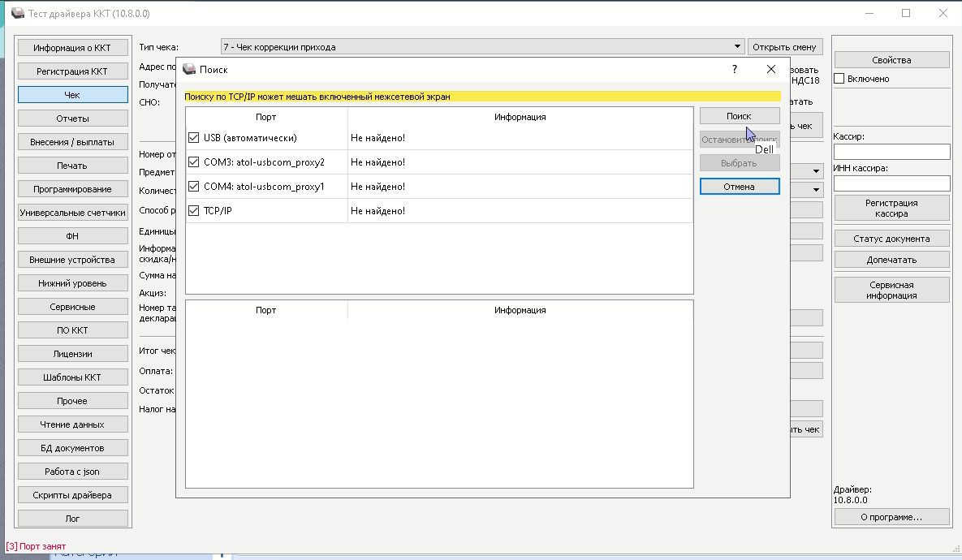The image size is (962, 560).
Task: Click the help question mark in Поиск dialog
Action: click(x=734, y=70)
